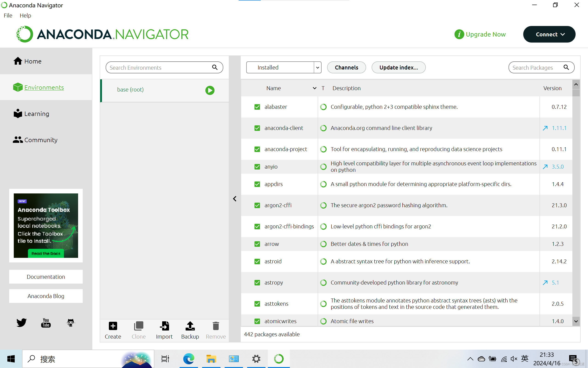Viewport: 588px width, 368px height.
Task: Expand the Connect dropdown button
Action: 549,34
